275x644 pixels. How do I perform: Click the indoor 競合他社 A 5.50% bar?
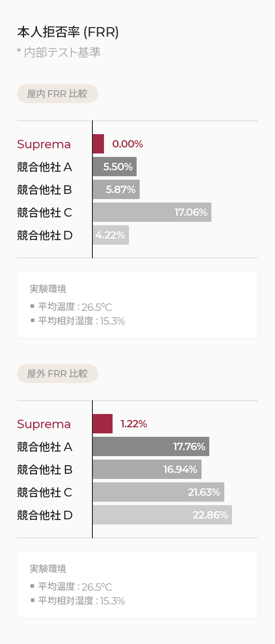(115, 167)
